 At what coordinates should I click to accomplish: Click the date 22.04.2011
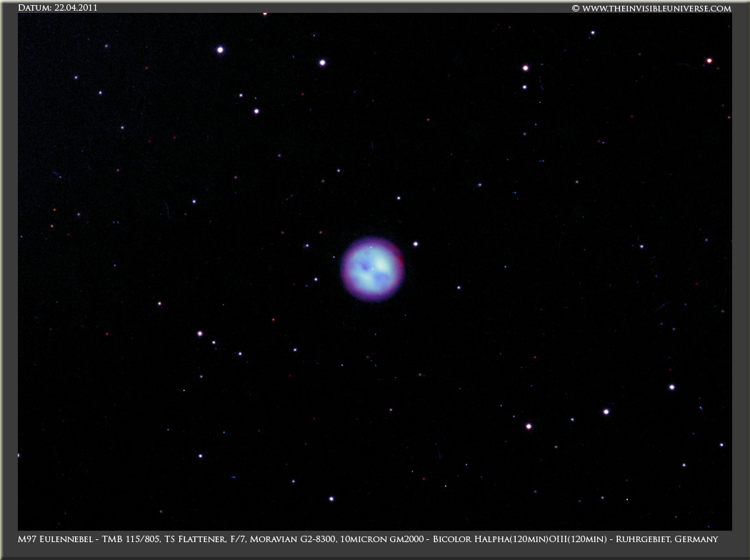pyautogui.click(x=76, y=8)
